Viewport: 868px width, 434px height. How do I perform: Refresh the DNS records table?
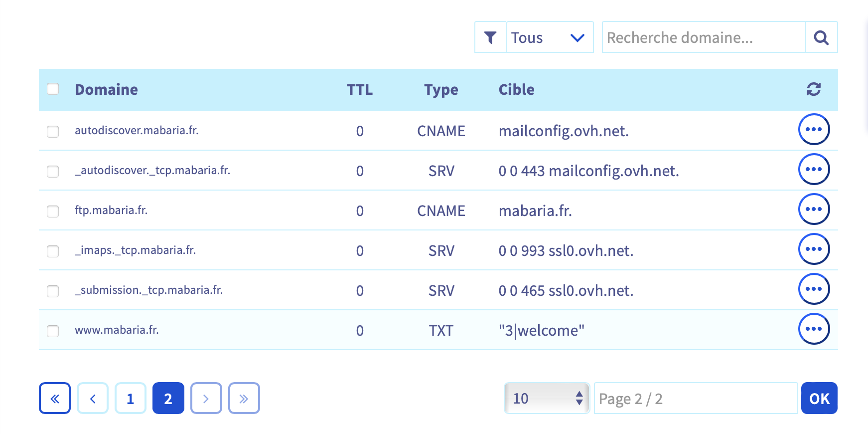pyautogui.click(x=813, y=89)
